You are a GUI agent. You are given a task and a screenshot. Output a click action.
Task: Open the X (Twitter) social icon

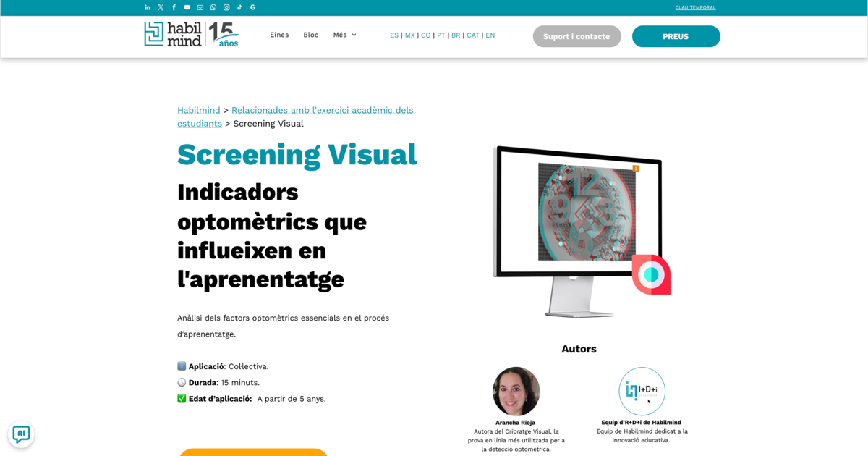161,7
